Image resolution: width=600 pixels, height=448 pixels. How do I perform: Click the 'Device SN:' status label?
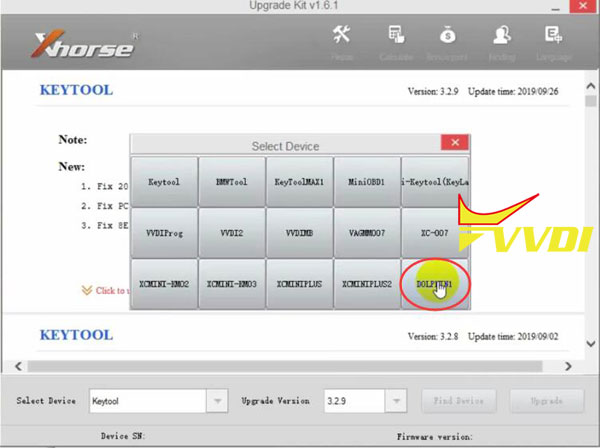point(123,436)
